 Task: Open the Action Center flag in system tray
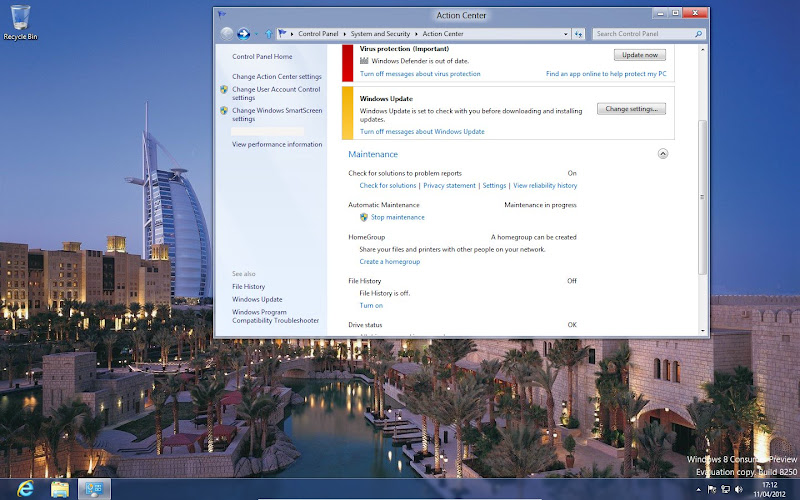712,489
